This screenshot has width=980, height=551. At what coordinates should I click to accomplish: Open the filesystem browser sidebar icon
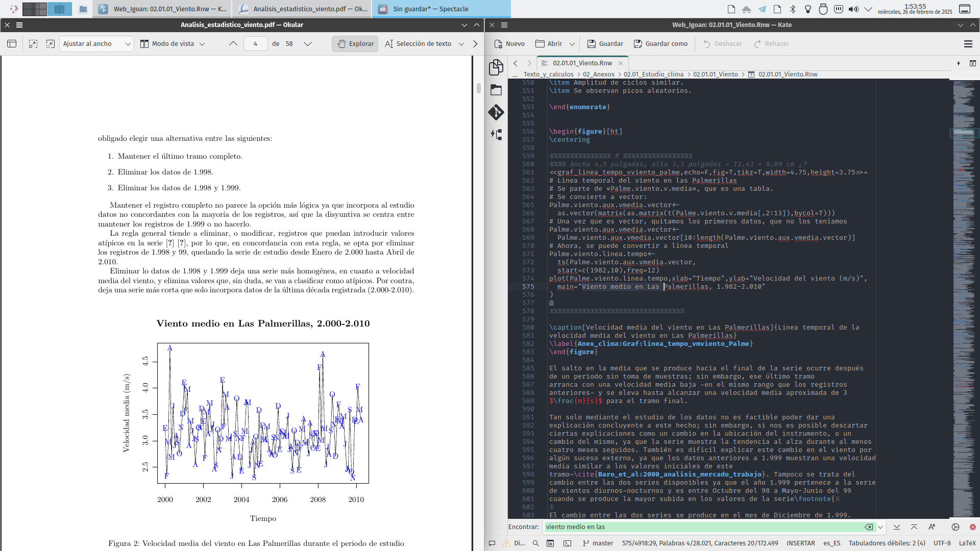496,90
